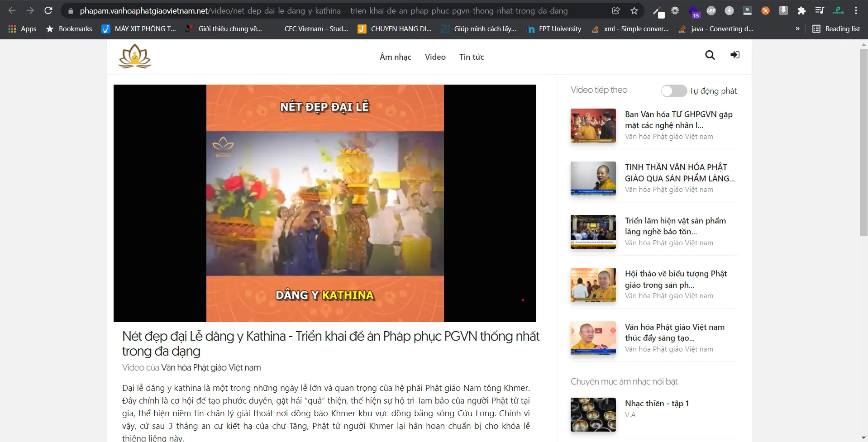This screenshot has height=442, width=868.
Task: Open the 'Giúp mình cách lấy...' bookmark
Action: 479,29
